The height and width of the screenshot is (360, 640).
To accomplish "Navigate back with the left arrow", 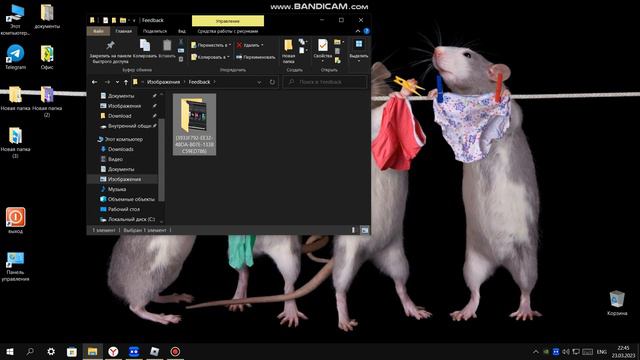I will pos(94,82).
